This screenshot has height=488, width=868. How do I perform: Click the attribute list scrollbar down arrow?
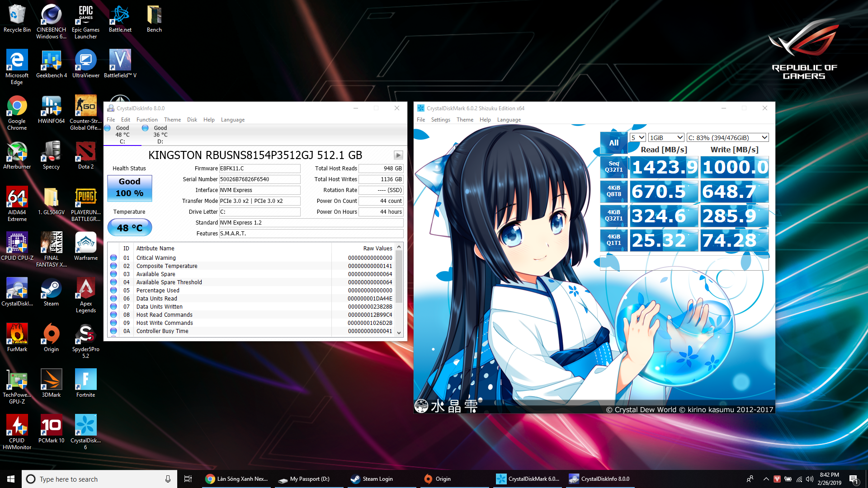click(x=399, y=333)
